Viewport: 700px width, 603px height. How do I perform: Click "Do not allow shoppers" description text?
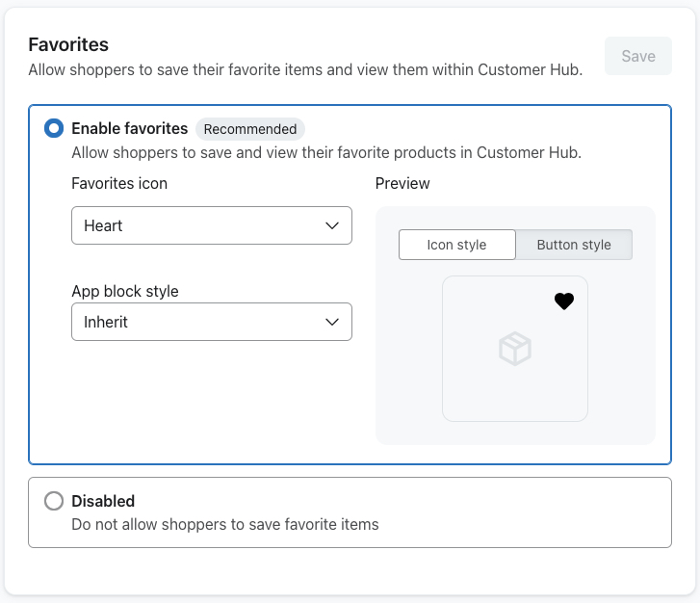225,525
